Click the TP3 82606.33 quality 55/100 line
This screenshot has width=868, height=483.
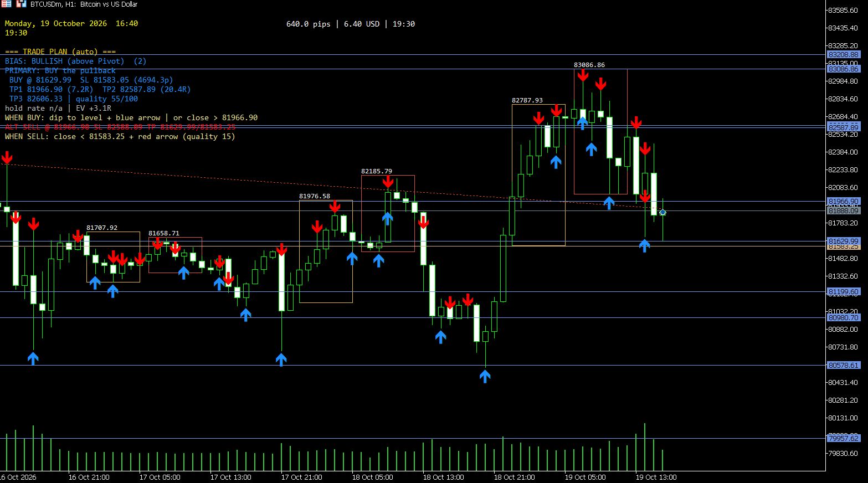(74, 99)
